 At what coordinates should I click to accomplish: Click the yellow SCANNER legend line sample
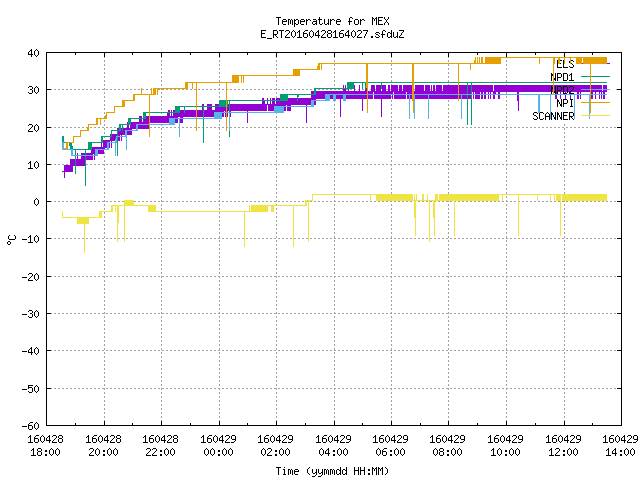595,116
